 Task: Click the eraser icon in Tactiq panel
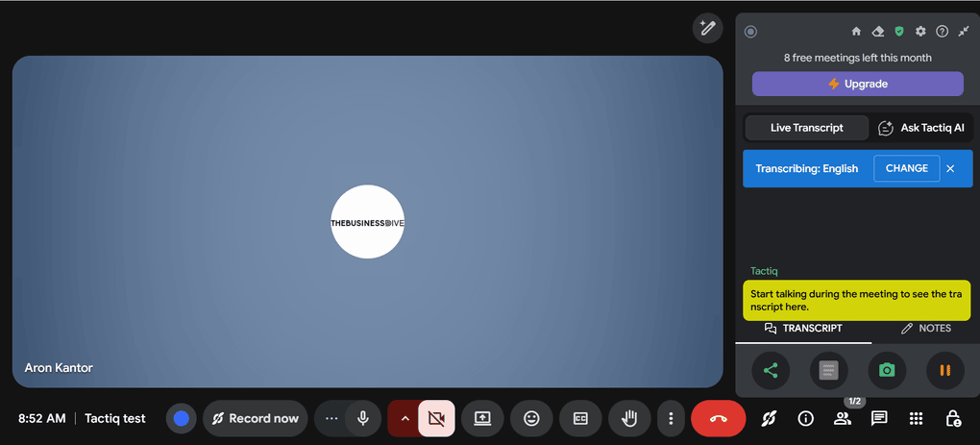878,32
